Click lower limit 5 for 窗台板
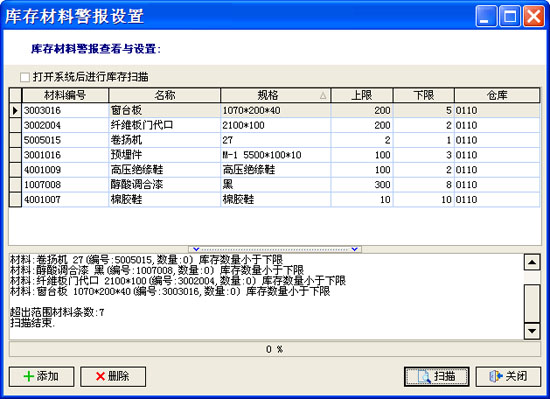 424,110
